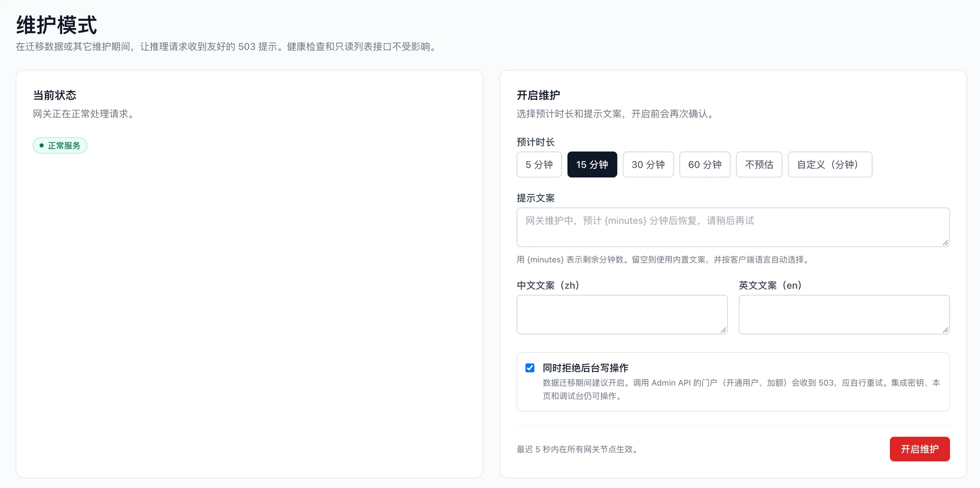Click the 维护模式 page heading
The width and height of the screenshot is (980, 488).
[56, 25]
